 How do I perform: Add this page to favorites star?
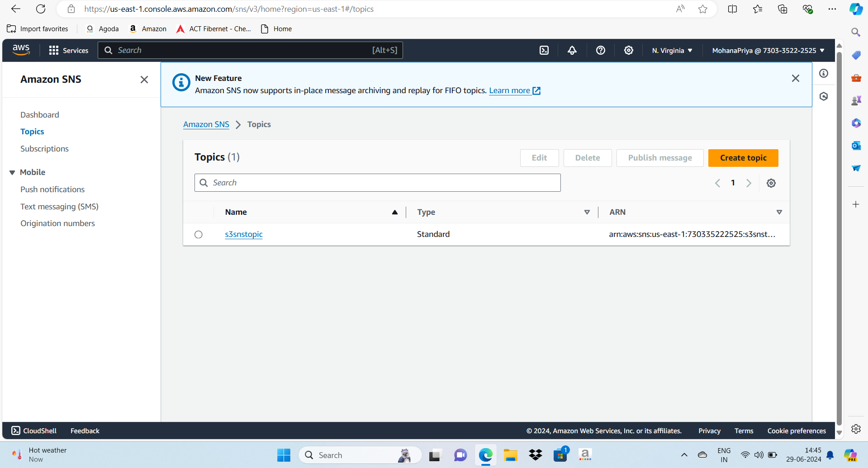[x=703, y=9]
